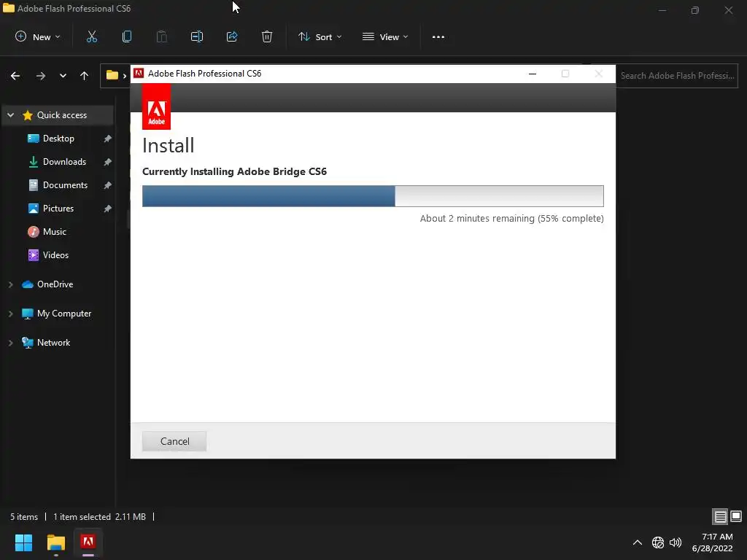Click Adobe installer icon on taskbar
The width and height of the screenshot is (747, 560).
click(88, 542)
